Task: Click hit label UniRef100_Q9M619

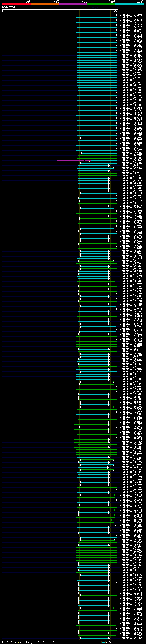Action: point(131,45)
